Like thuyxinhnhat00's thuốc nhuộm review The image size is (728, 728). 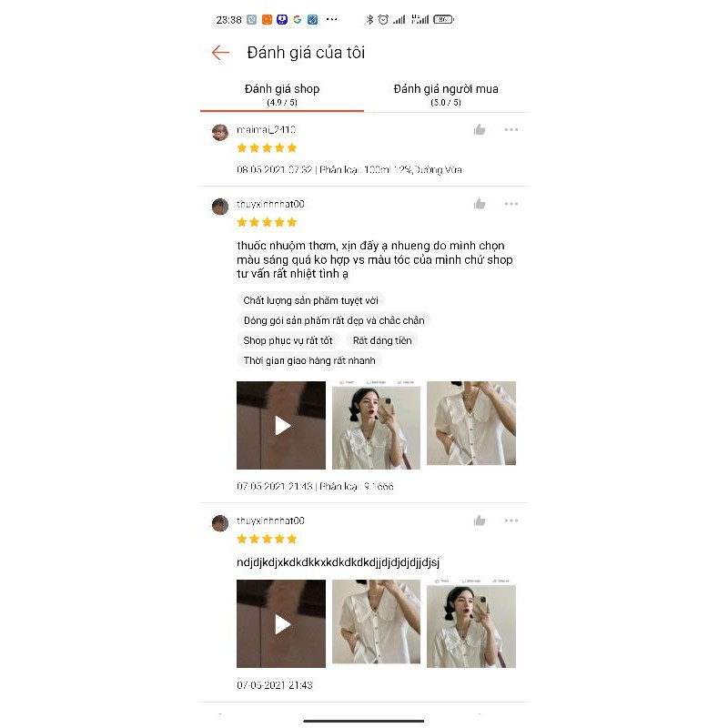click(x=480, y=204)
